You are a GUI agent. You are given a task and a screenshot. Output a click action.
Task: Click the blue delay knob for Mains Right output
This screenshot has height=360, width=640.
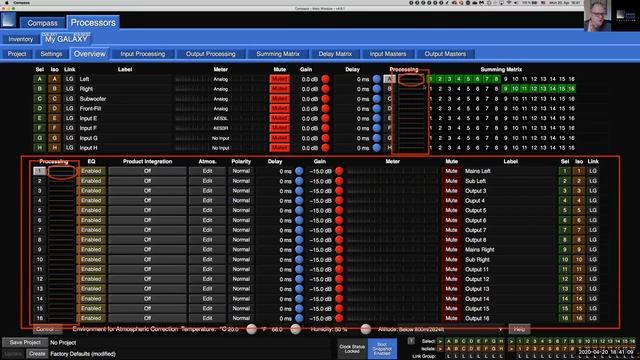tap(299, 249)
